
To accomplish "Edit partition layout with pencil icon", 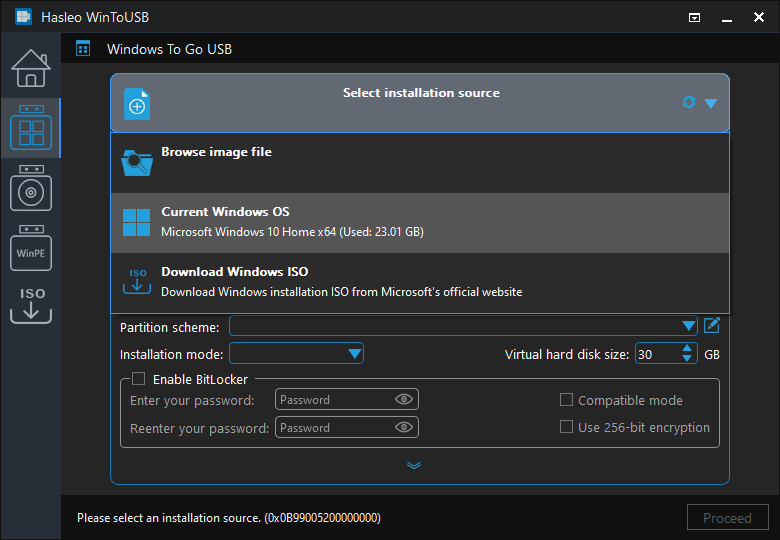I will point(712,326).
